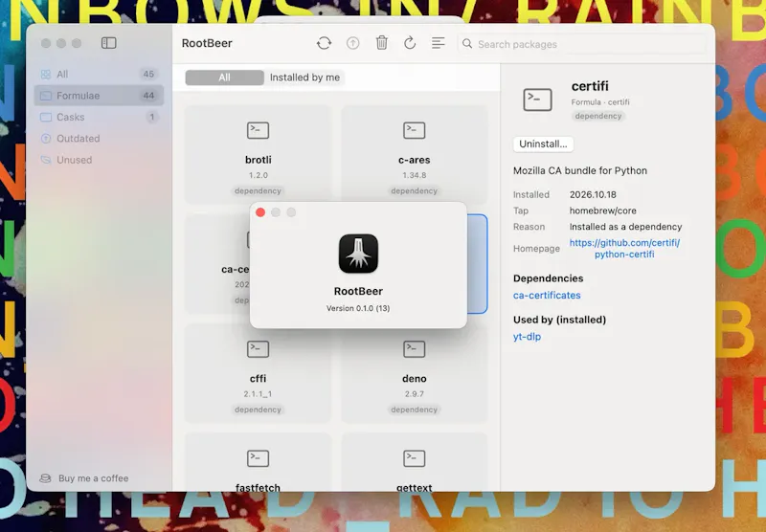Screen dimensions: 766x532
Task: Click the search magnifier icon
Action: point(467,44)
